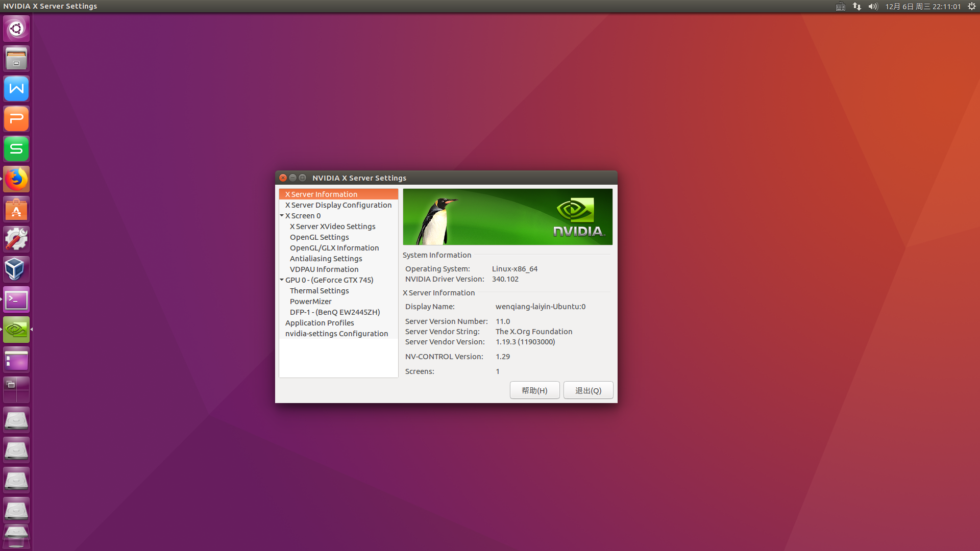Open the second disk drive launcher icon
The width and height of the screenshot is (980, 551).
(x=16, y=450)
